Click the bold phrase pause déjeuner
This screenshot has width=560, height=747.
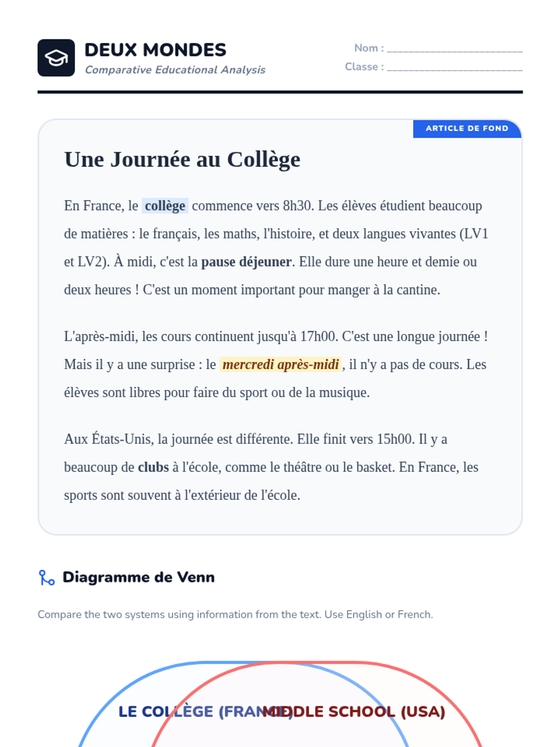[x=246, y=262]
